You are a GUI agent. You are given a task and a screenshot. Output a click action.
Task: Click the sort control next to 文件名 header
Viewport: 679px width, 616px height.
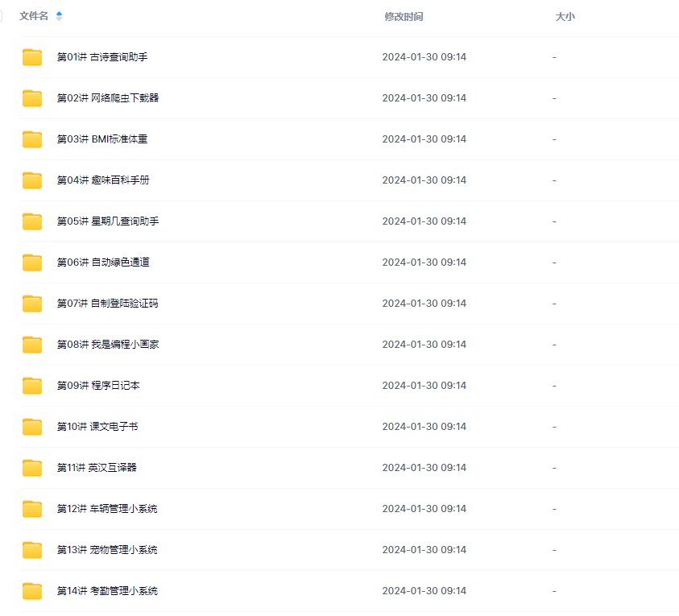click(x=59, y=15)
